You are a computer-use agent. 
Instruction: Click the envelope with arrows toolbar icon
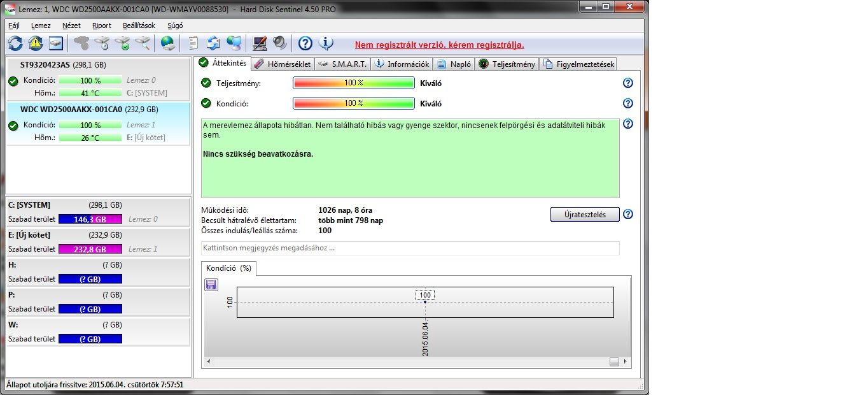tap(213, 43)
